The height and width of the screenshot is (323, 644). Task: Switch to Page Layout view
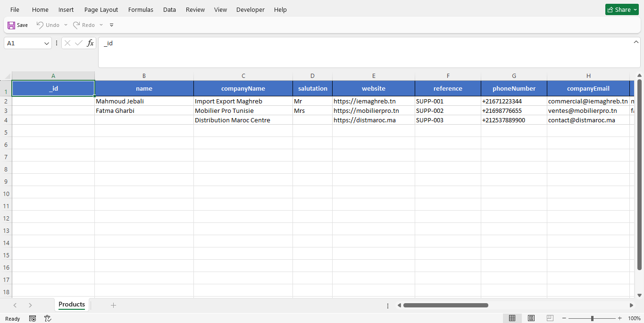(x=531, y=318)
